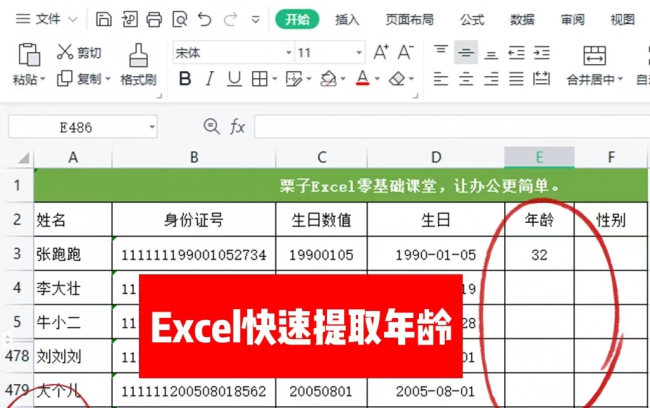This screenshot has height=408, width=650.
Task: Click 复制 copy button
Action: [x=79, y=78]
